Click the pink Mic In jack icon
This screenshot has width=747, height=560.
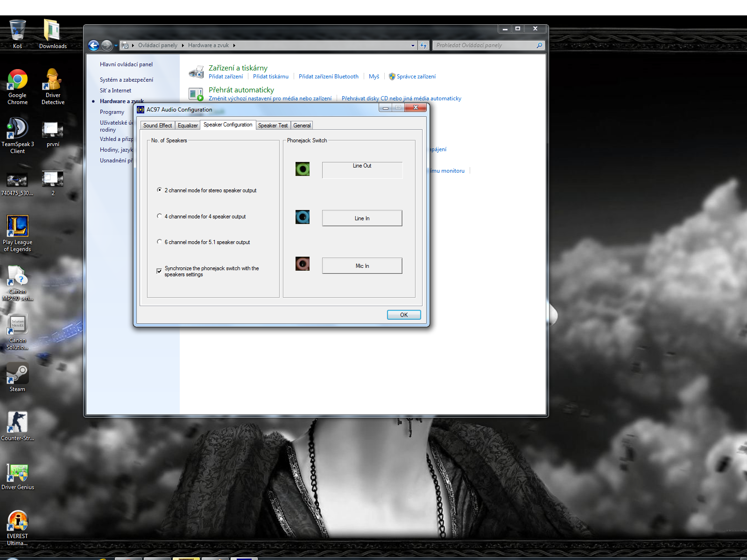tap(303, 264)
